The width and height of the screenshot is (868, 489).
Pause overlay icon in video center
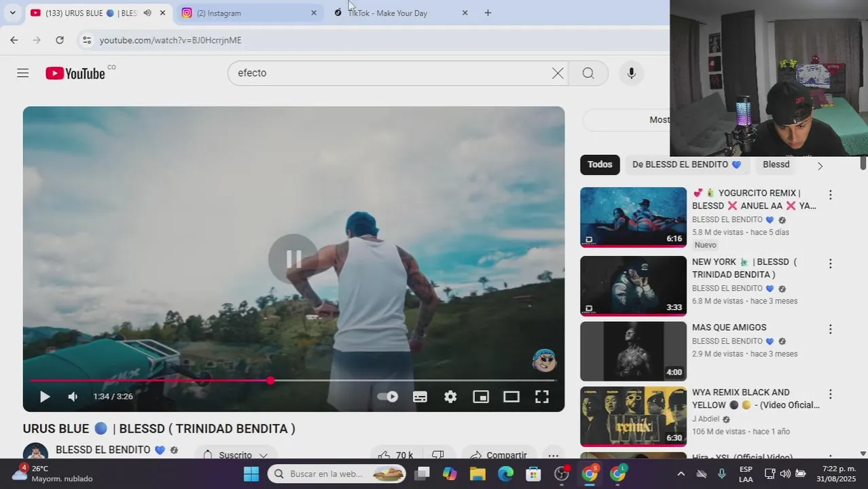coord(293,259)
